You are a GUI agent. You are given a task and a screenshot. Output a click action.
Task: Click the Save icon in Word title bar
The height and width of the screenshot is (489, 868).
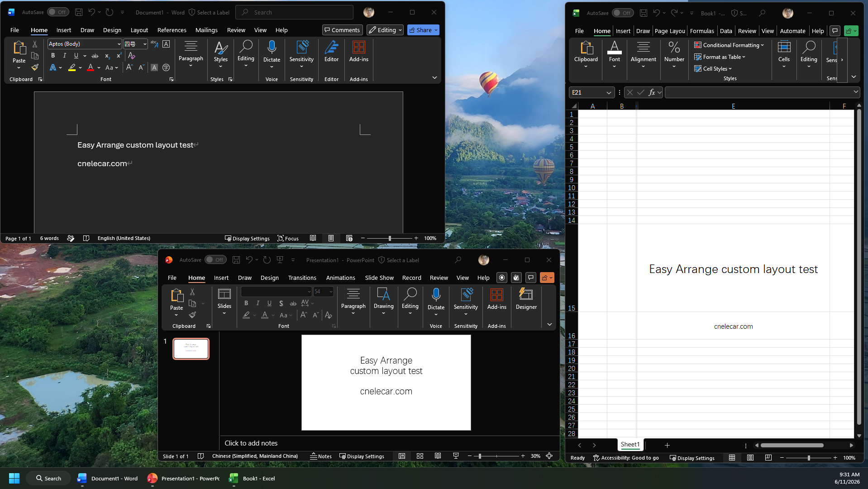click(79, 12)
